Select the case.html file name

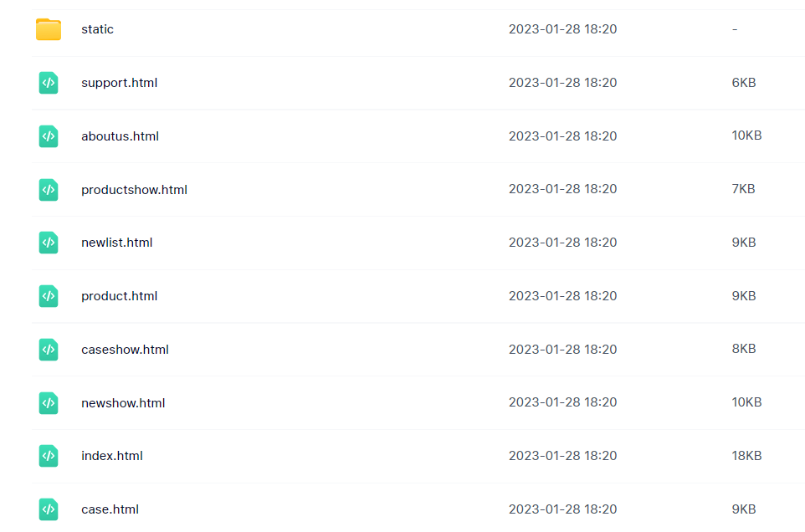[x=110, y=509]
